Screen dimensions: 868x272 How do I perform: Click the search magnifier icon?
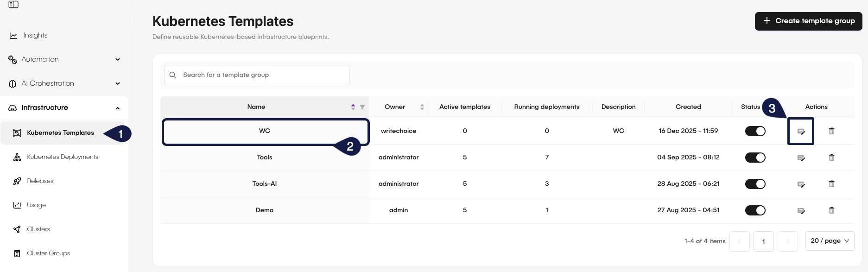click(173, 75)
